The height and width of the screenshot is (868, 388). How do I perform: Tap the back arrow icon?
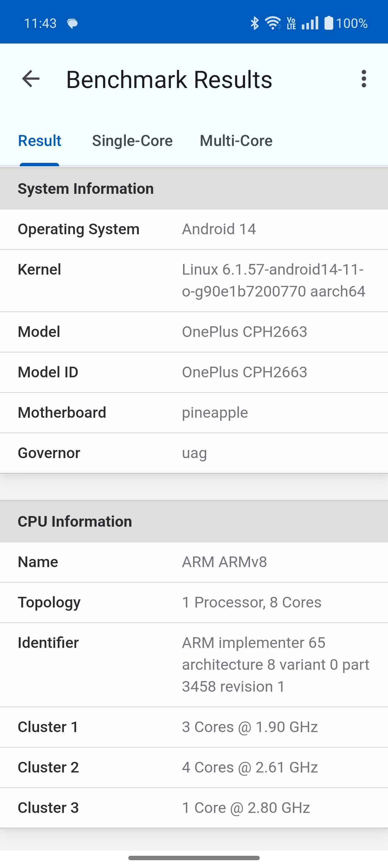coord(31,79)
